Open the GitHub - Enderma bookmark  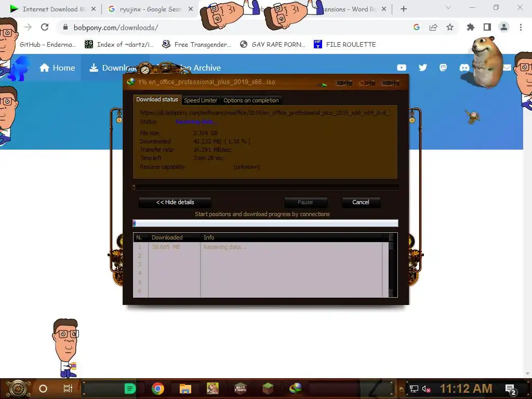[48, 45]
